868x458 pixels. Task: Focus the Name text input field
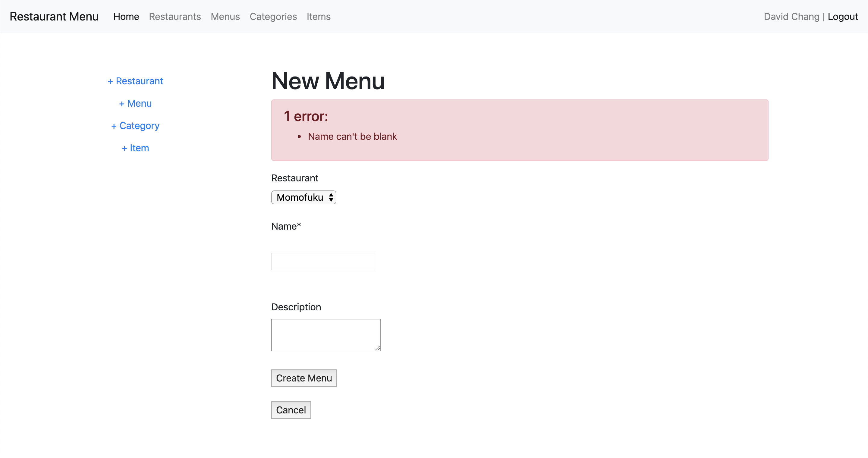coord(323,261)
